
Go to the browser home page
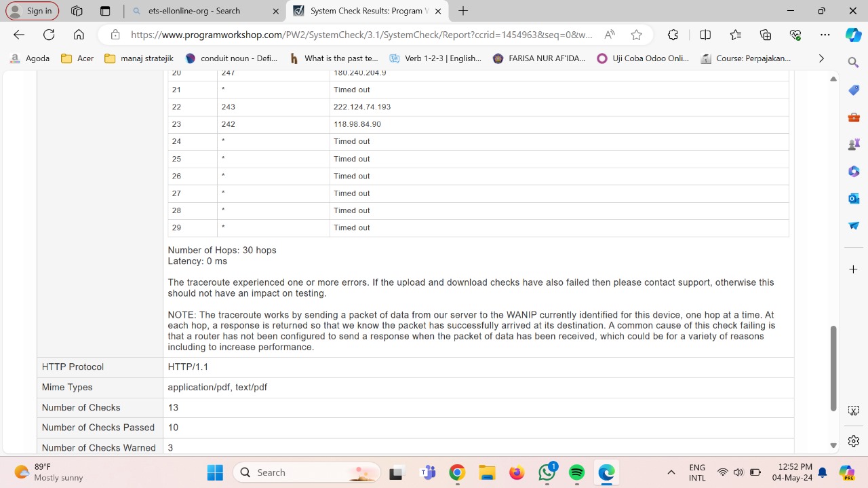click(x=79, y=35)
